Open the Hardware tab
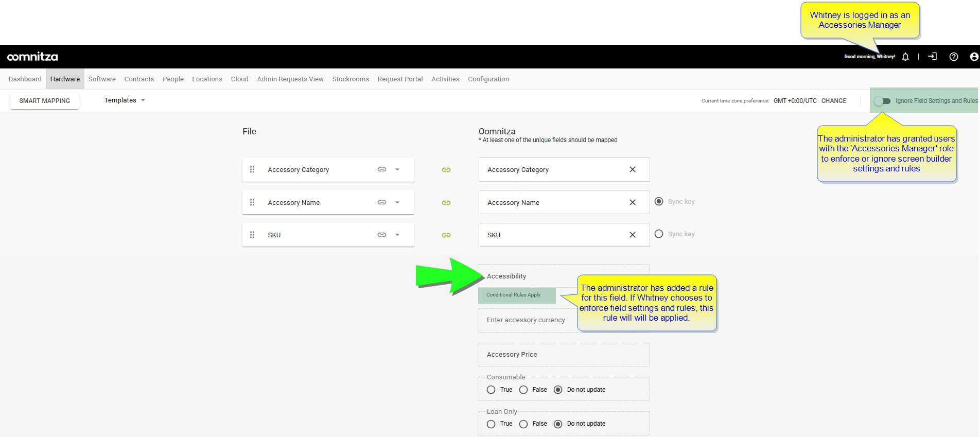This screenshot has height=437, width=980. click(65, 79)
